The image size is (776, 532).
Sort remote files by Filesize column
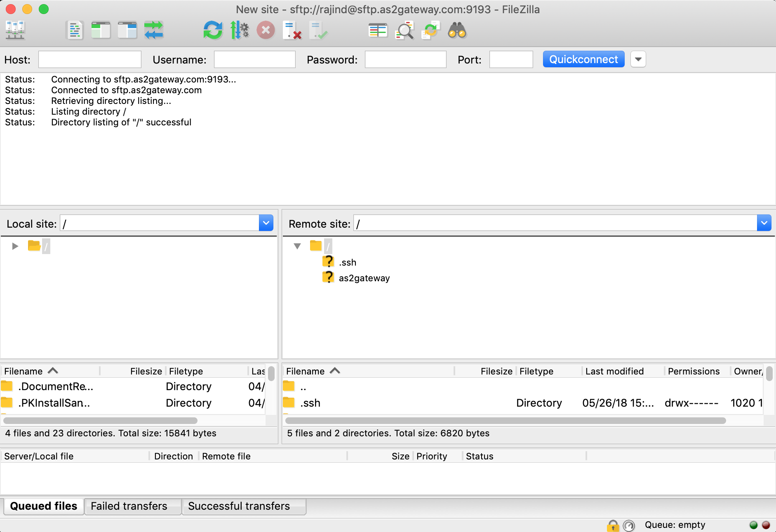click(x=485, y=371)
